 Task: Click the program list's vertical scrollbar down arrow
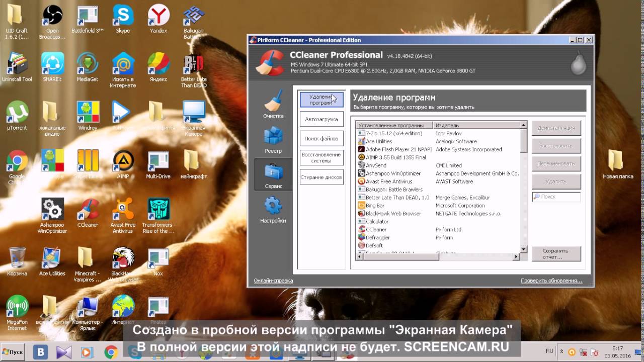pos(523,249)
